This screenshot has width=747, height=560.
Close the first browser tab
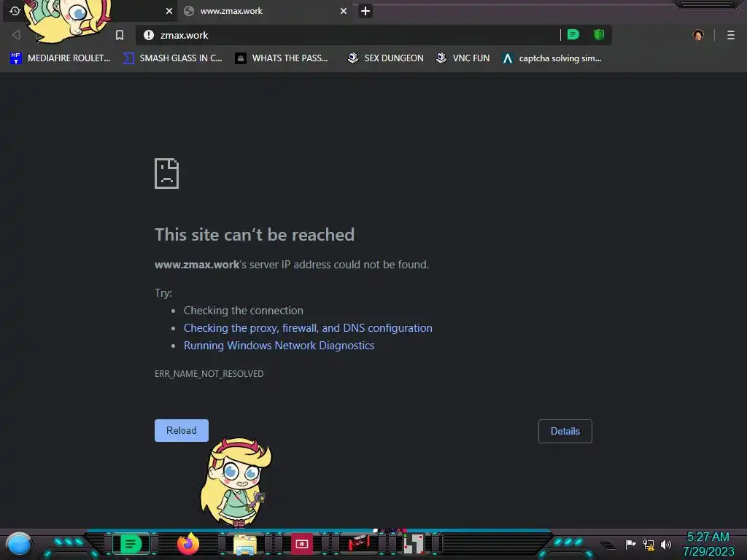point(169,11)
